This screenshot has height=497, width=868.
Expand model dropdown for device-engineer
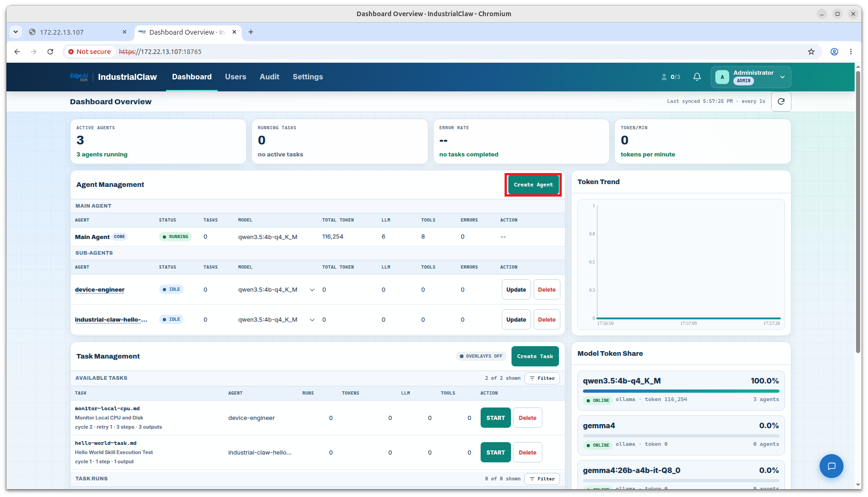click(312, 290)
